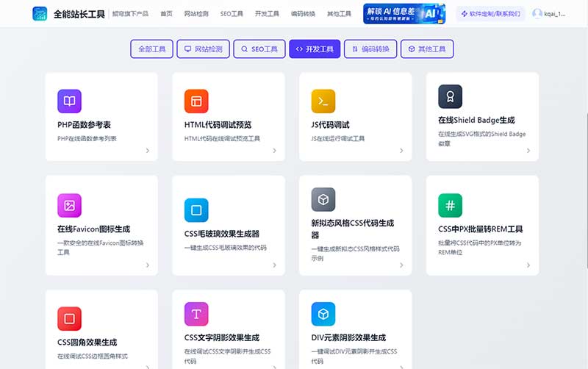This screenshot has width=588, height=369.
Task: Select the 其他工具 filter tab
Action: [427, 49]
